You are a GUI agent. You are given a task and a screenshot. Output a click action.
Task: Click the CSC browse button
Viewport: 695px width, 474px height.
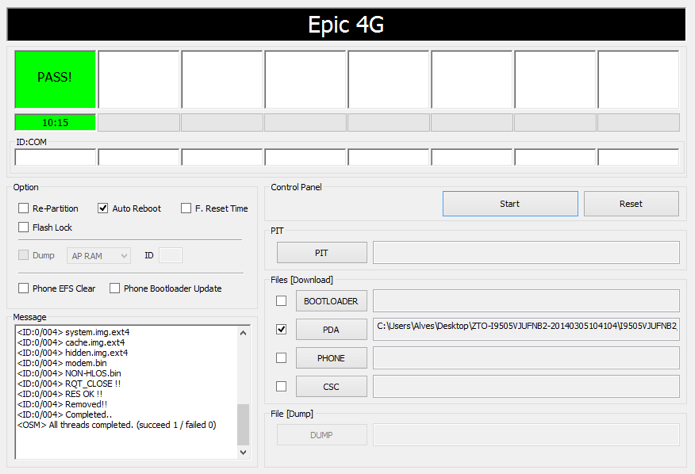[x=332, y=386]
